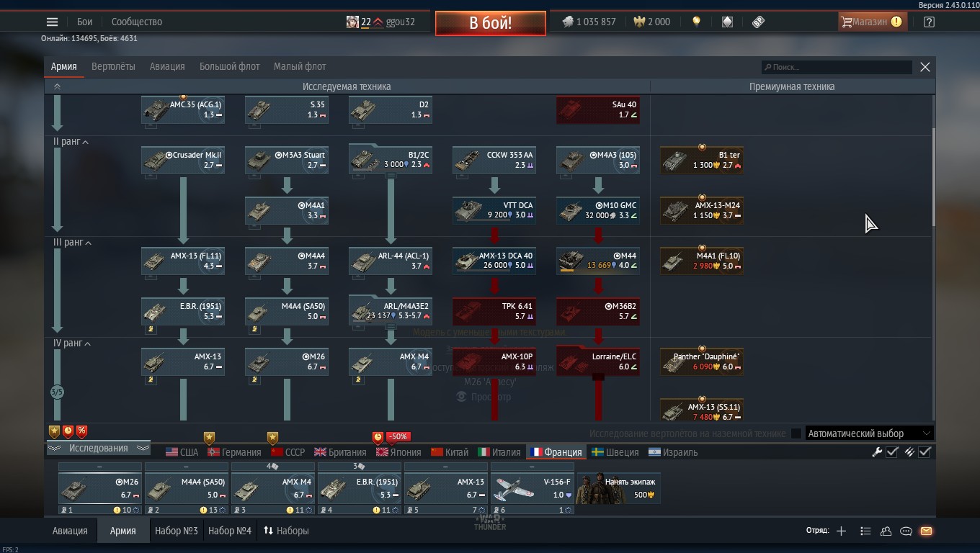Viewport: 980px width, 553px height.
Task: Open the Магазин store
Action: click(871, 22)
